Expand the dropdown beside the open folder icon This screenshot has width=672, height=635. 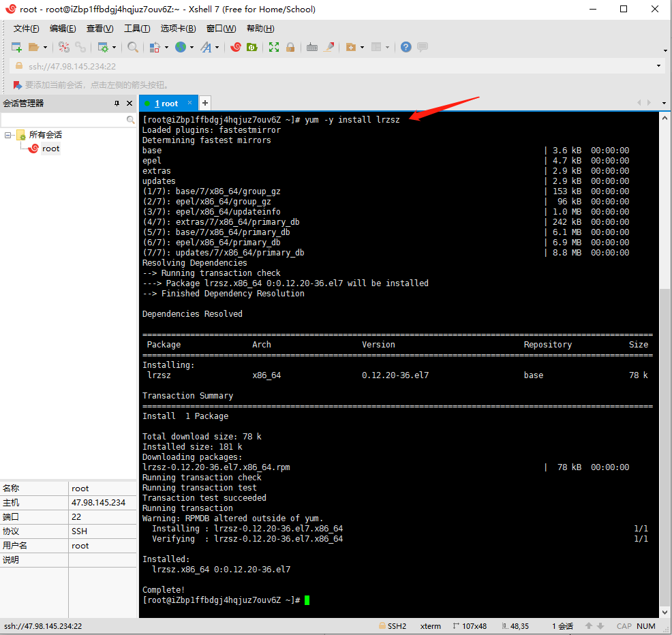(46, 47)
